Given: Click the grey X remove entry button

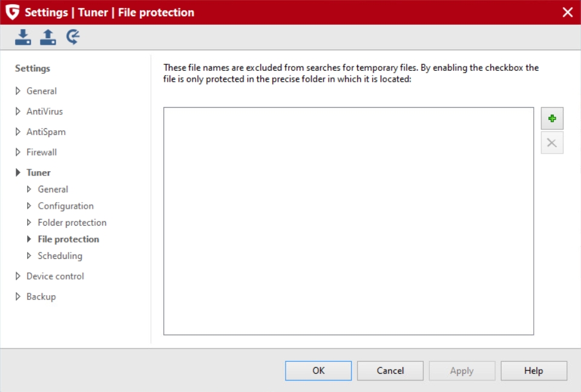Looking at the screenshot, I should 552,143.
